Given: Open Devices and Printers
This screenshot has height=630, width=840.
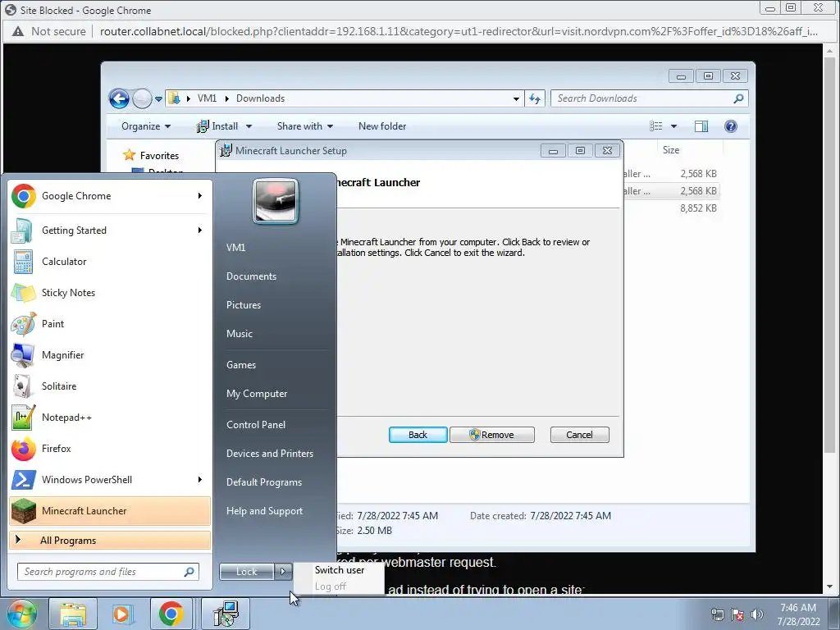Looking at the screenshot, I should [269, 453].
